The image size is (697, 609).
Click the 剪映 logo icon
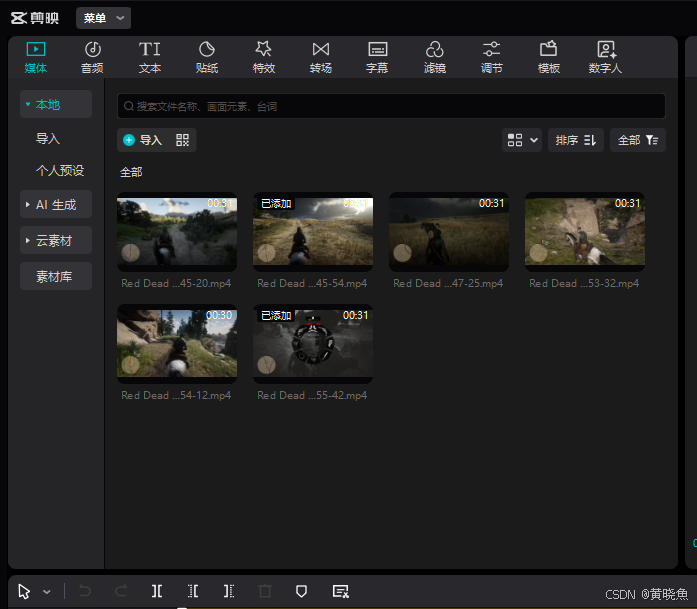tap(19, 18)
